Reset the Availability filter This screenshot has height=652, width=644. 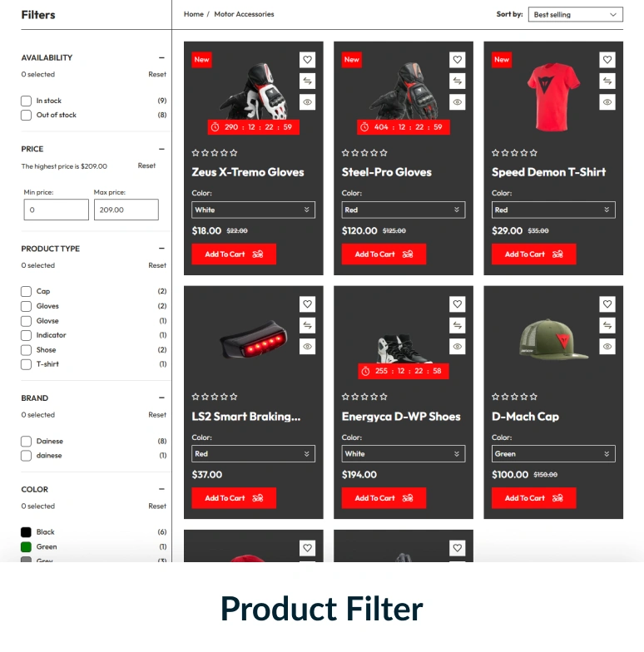click(156, 75)
